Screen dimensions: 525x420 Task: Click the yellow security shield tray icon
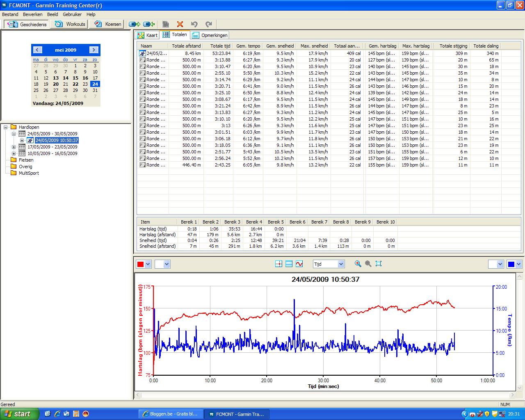point(487,414)
